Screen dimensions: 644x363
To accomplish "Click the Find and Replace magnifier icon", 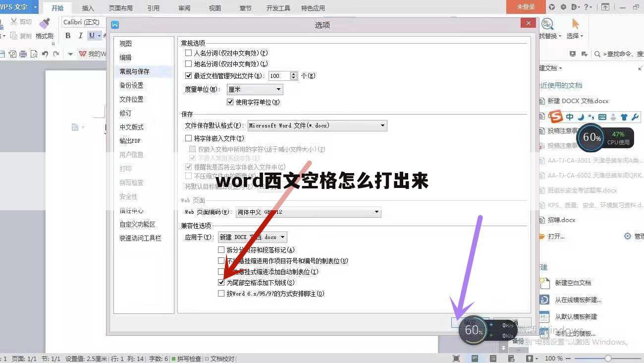I will (547, 24).
